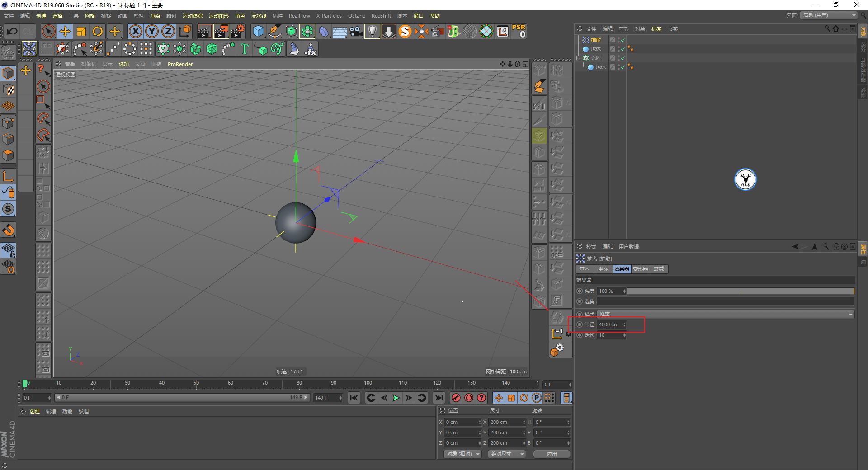The height and width of the screenshot is (470, 868).
Task: Add a Camera object
Action: (x=356, y=31)
